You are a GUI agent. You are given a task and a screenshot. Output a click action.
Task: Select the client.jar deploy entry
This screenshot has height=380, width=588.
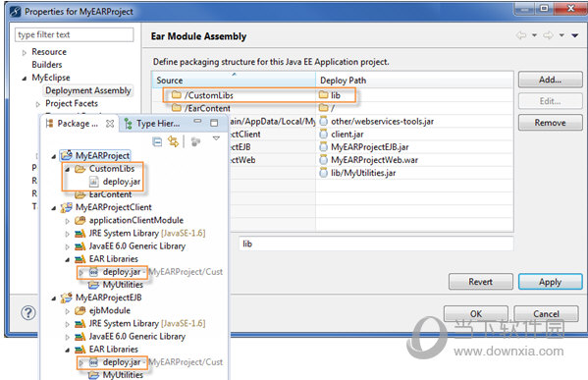(347, 135)
